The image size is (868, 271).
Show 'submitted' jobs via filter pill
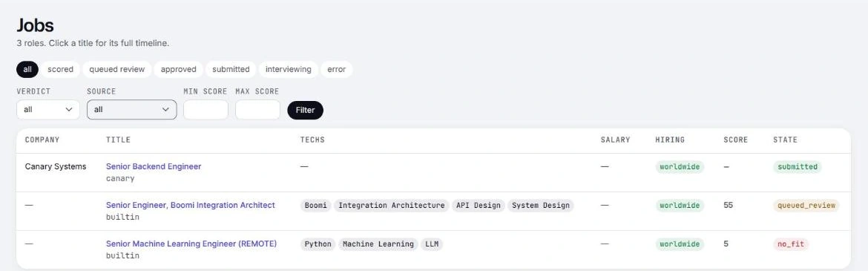(x=231, y=69)
